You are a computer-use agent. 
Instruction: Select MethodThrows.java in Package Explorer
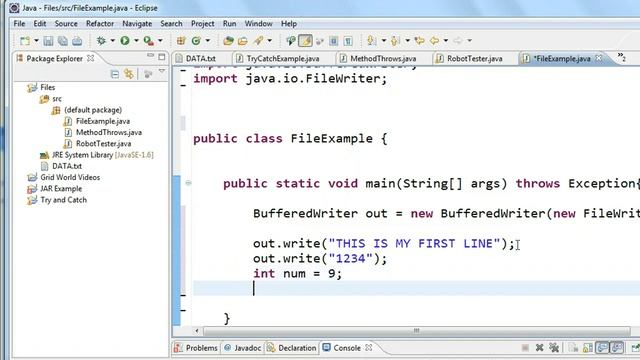tap(109, 133)
